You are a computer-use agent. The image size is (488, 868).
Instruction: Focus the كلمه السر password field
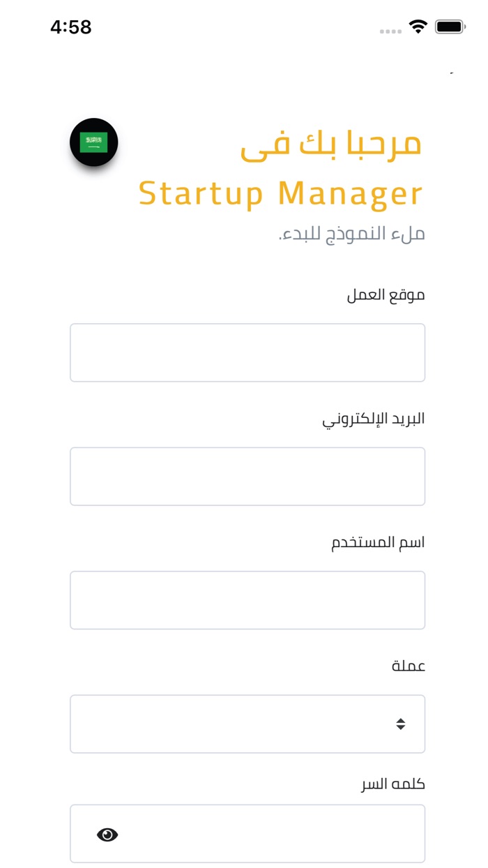pos(247,833)
